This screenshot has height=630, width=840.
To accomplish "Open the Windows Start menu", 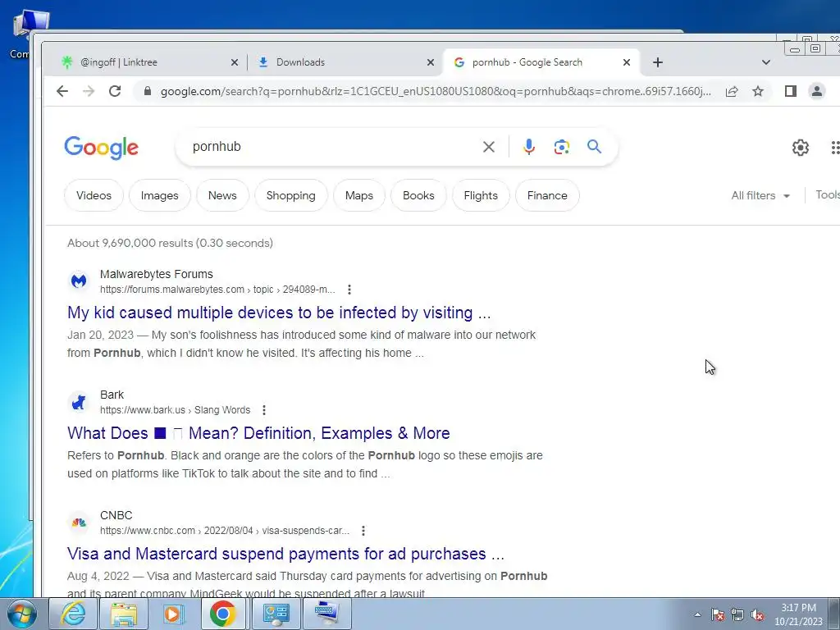I will pyautogui.click(x=22, y=614).
